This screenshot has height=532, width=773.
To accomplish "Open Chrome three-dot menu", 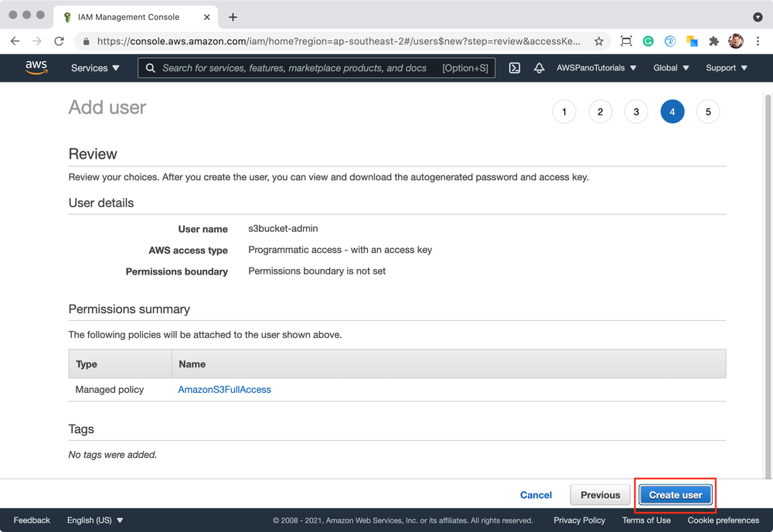I will [x=758, y=42].
